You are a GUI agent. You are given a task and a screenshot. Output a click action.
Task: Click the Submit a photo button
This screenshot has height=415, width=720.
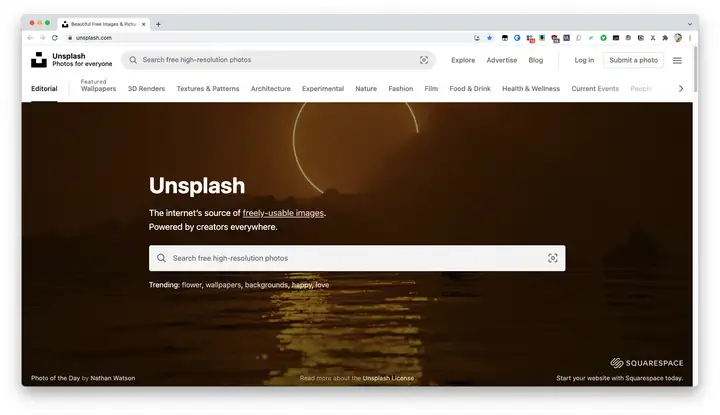633,60
